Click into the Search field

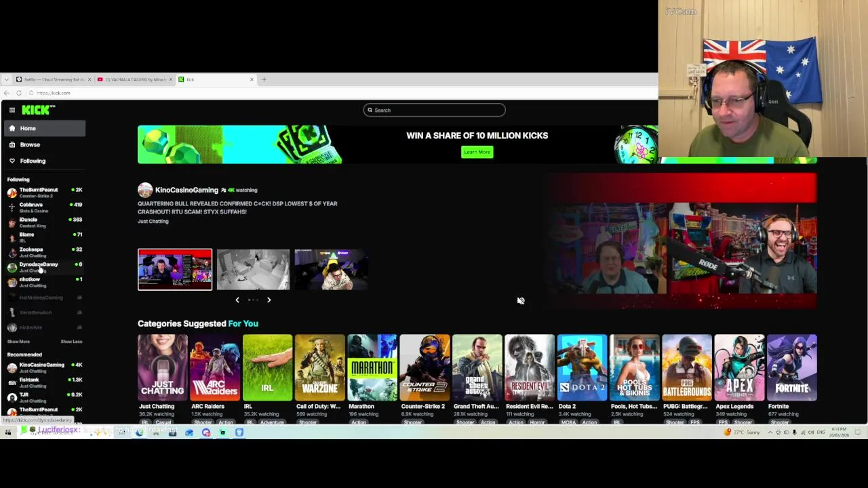(x=434, y=110)
